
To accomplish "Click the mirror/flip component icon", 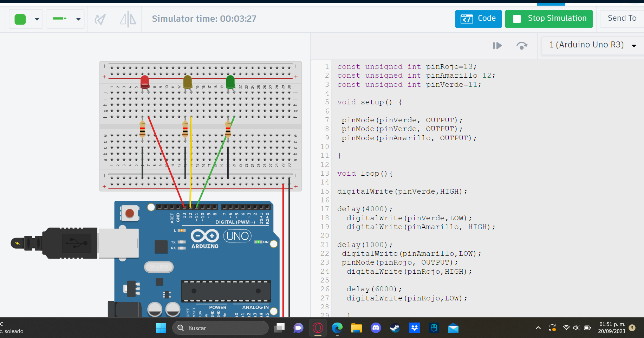I will pyautogui.click(x=128, y=19).
